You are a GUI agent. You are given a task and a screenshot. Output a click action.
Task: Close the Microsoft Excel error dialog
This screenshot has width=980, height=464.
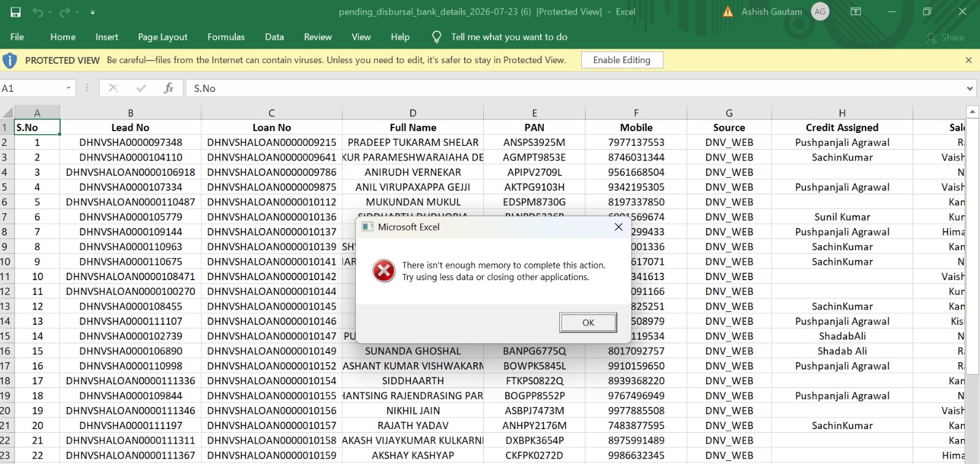coord(619,227)
